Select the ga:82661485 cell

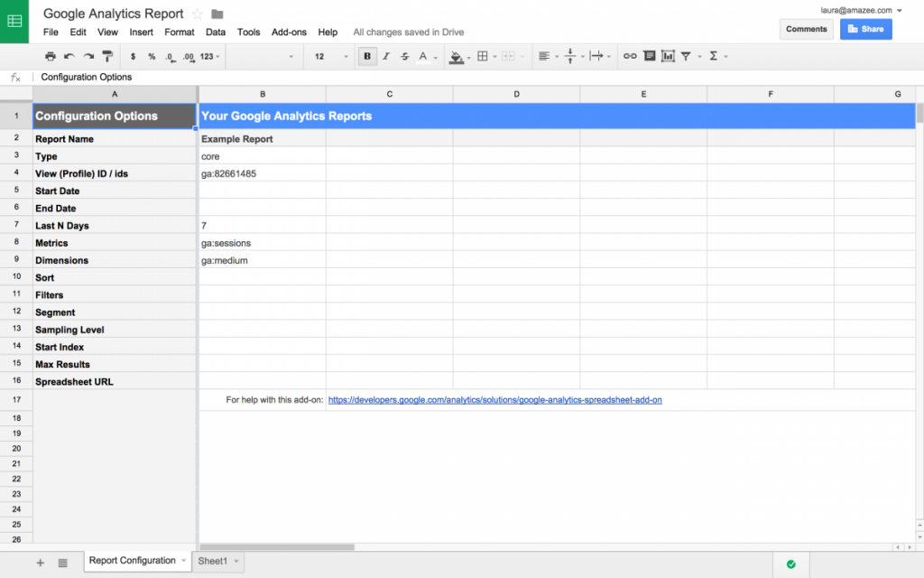(x=263, y=173)
